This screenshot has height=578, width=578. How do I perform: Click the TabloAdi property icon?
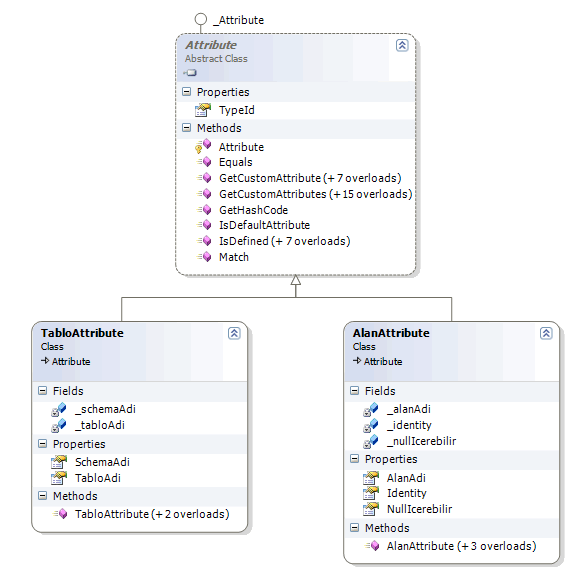(x=59, y=478)
